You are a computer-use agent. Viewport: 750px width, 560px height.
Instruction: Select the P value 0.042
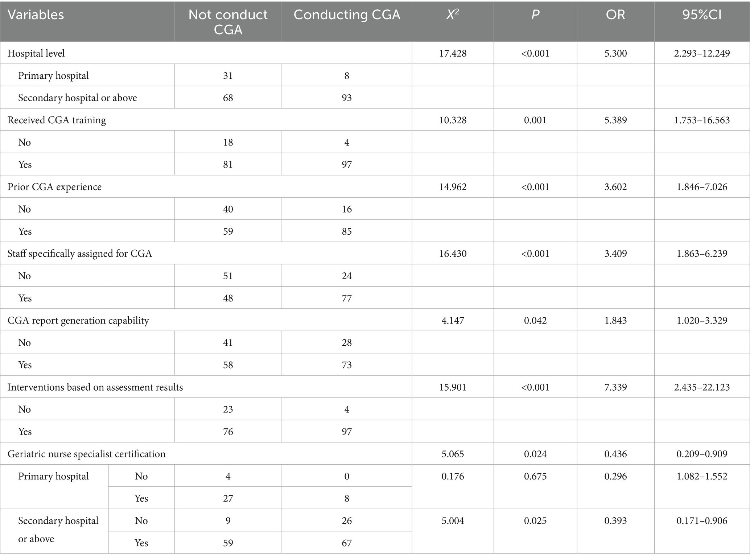[535, 321]
